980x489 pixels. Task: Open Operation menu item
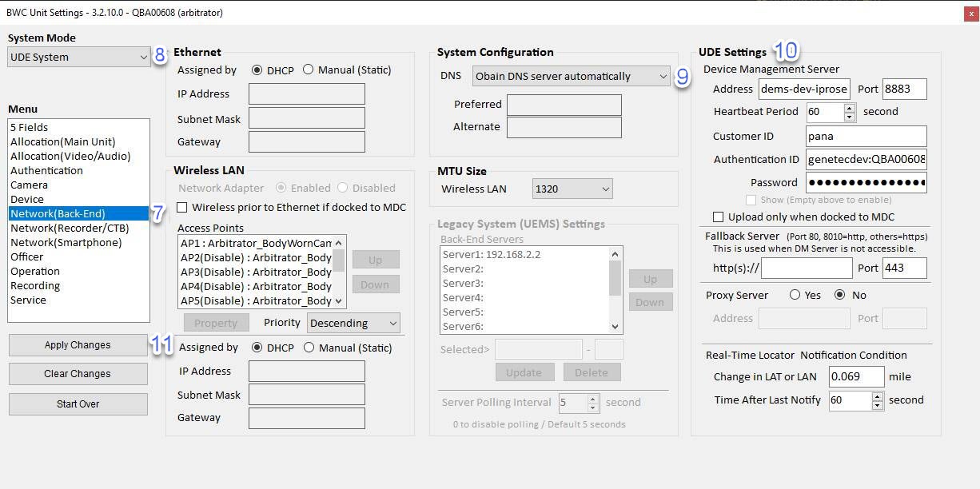point(78,271)
